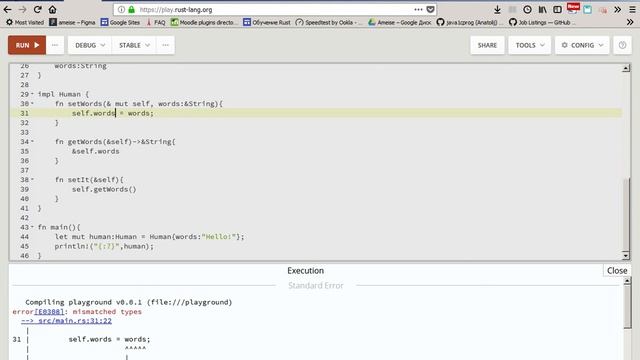Click the println! line 45 code

[104, 246]
